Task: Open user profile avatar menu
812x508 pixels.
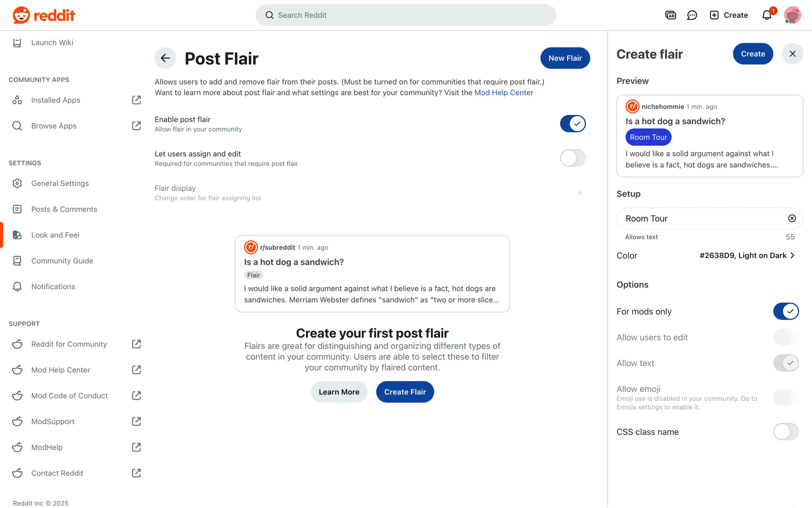Action: (792, 15)
